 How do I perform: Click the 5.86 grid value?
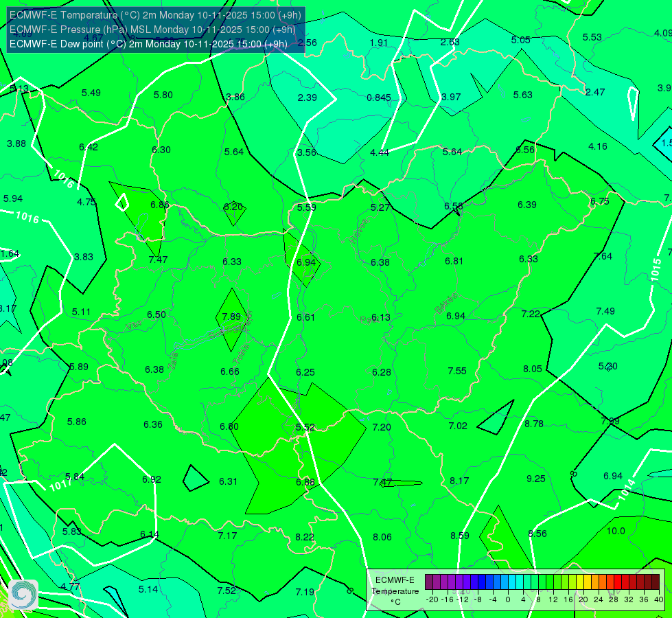tap(77, 422)
